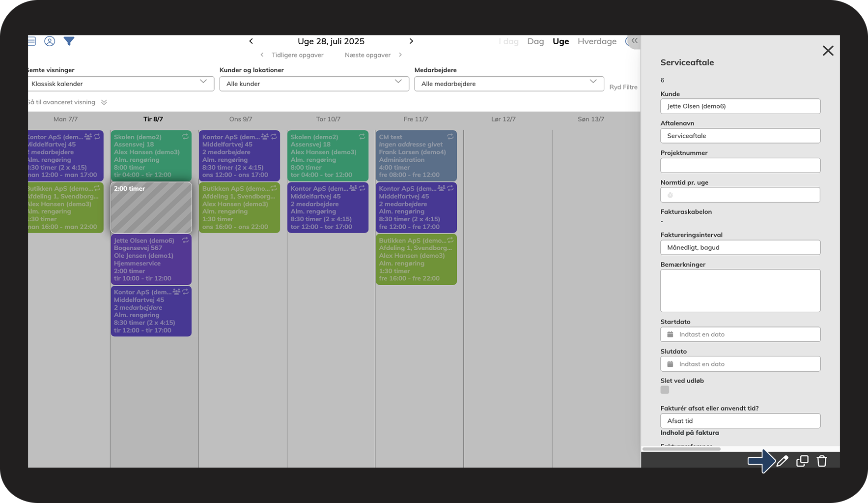Click the Projektnummer input field
Image resolution: width=868 pixels, height=503 pixels.
(x=740, y=165)
